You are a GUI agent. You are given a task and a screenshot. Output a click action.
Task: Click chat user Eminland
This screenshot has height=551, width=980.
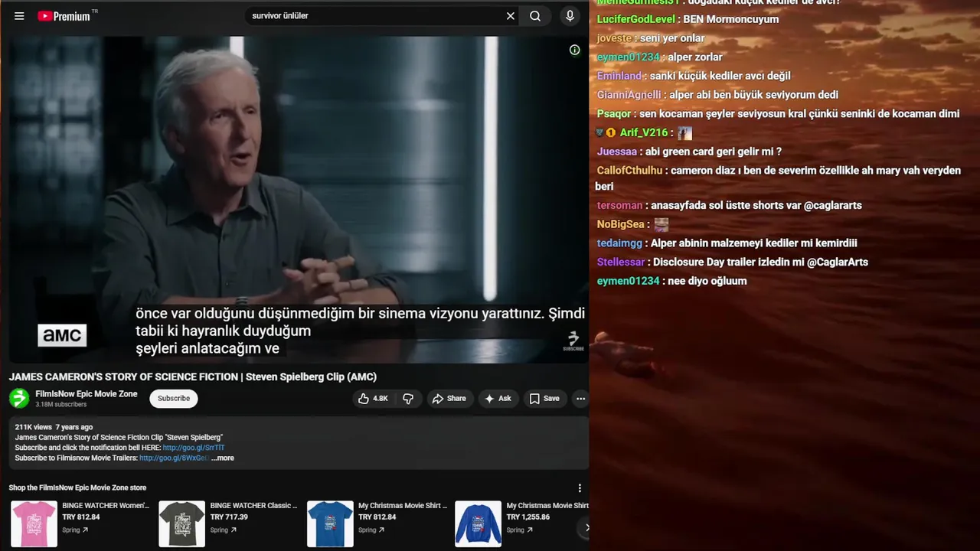coord(619,76)
